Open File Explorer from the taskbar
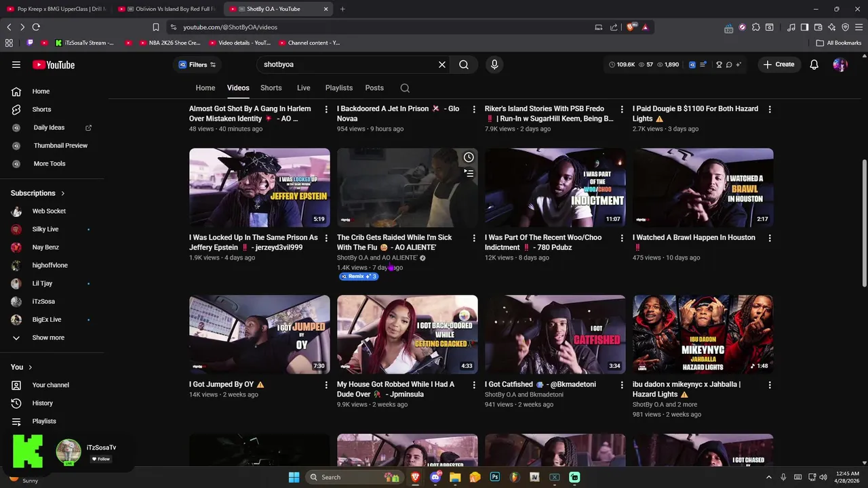 (455, 477)
